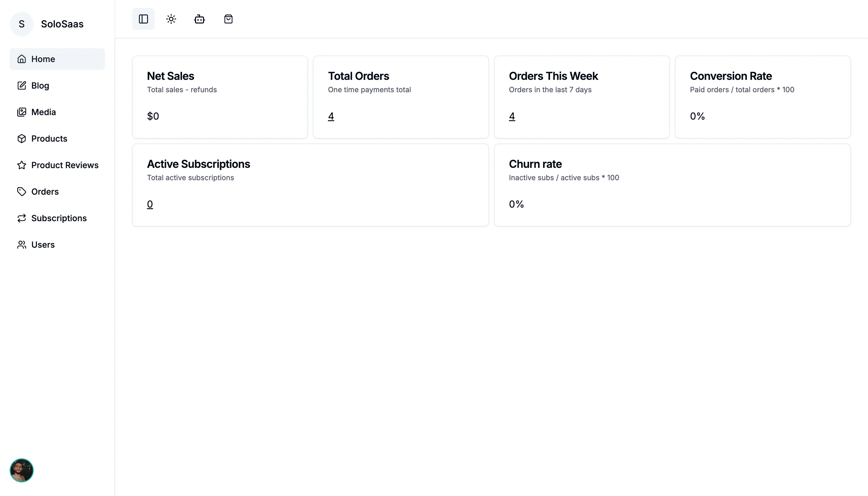Click the Churn rate card title
Viewport: 868px width, 496px height.
point(536,164)
